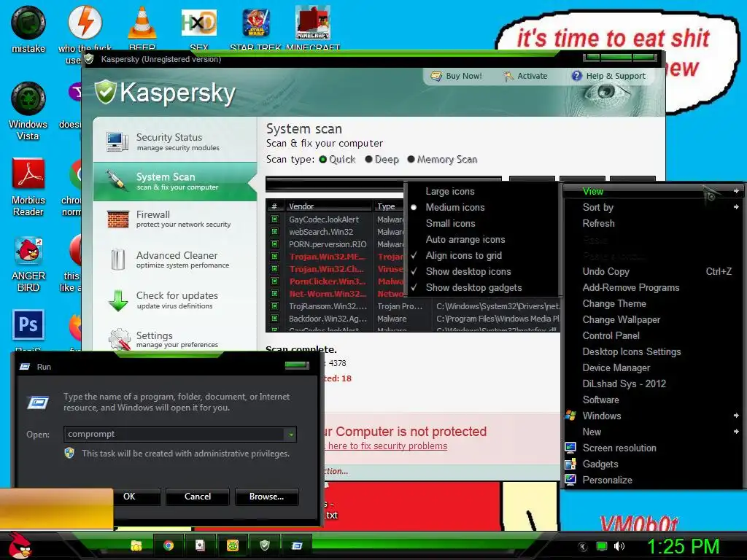Click Cancel in the Run dialog
Image resolution: width=747 pixels, height=560 pixels.
[197, 497]
